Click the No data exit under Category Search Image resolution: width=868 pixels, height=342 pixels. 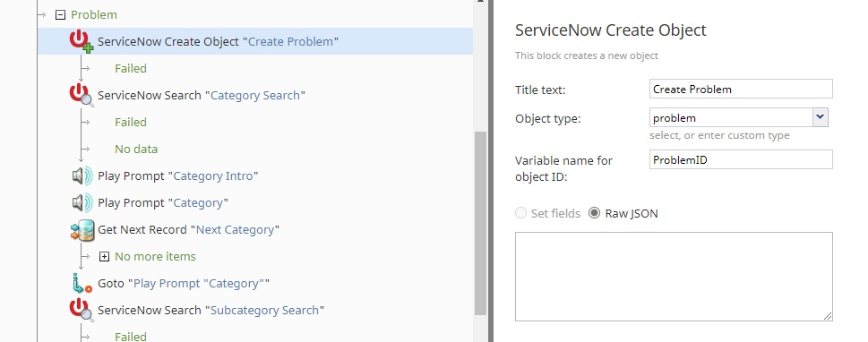(136, 149)
